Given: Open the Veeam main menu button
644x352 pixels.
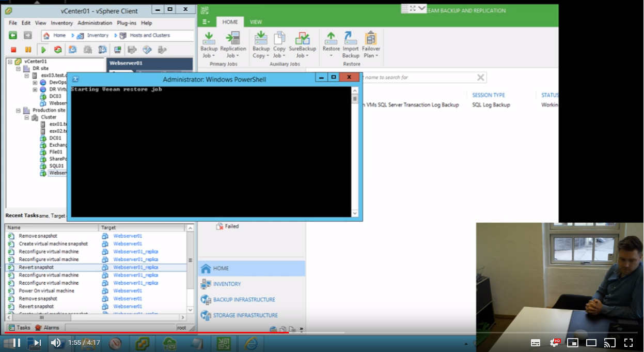Looking at the screenshot, I should [x=206, y=22].
